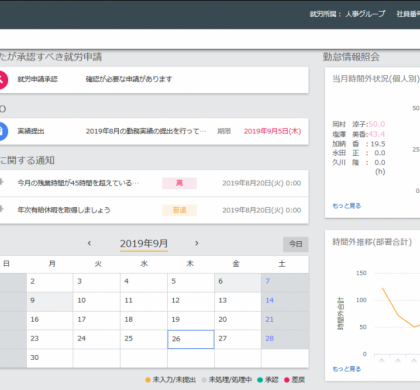Image resolution: width=420 pixels, height=390 pixels.
Task: Click deadline 2019年9月5日(木)
Action: point(272,131)
